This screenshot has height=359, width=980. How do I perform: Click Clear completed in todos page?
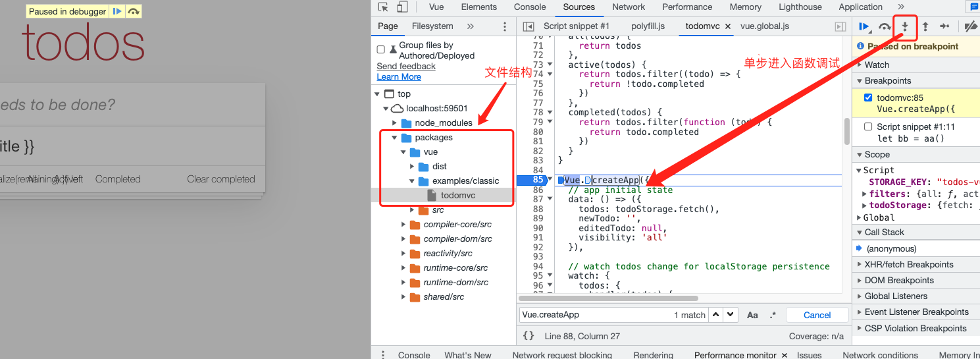221,179
